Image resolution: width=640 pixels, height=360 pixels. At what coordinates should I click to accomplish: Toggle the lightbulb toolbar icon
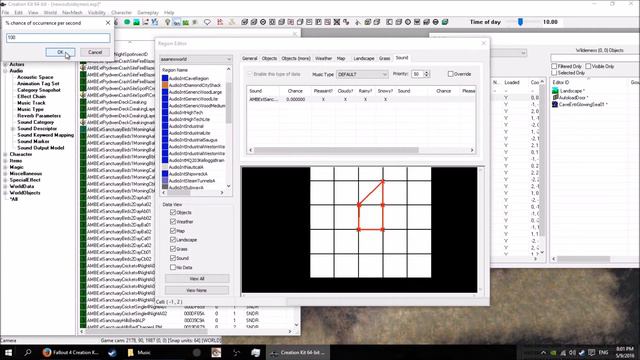coord(167,22)
